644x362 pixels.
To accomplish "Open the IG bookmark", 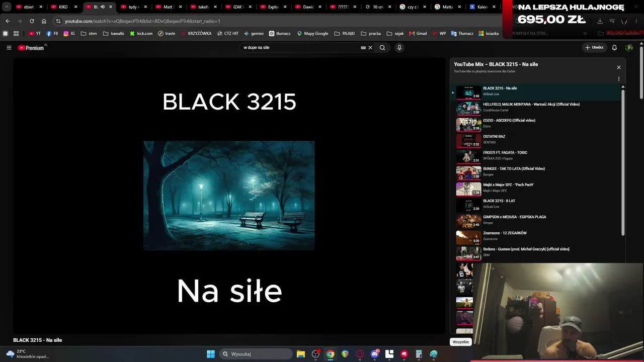I will 69,34.
